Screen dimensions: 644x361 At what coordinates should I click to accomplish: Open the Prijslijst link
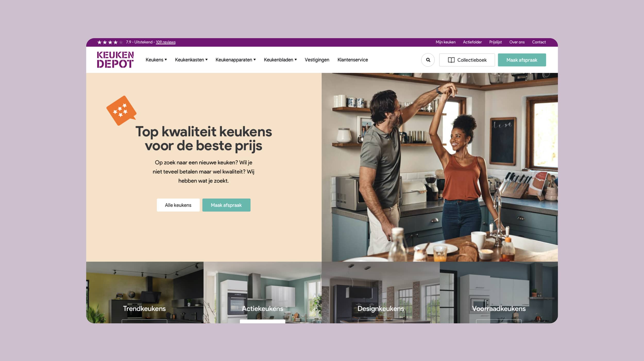(x=495, y=42)
